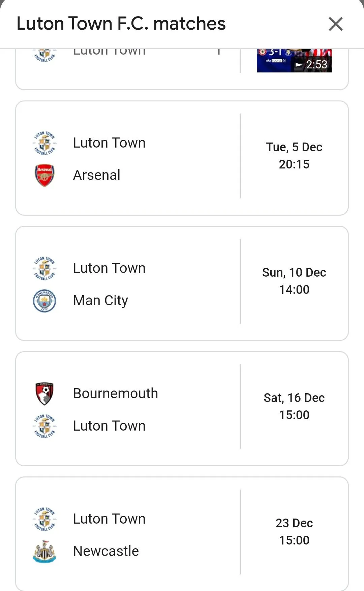Viewport: 364px width, 591px height.
Task: Click Luton Town crest in Newcastle match
Action: (44, 519)
